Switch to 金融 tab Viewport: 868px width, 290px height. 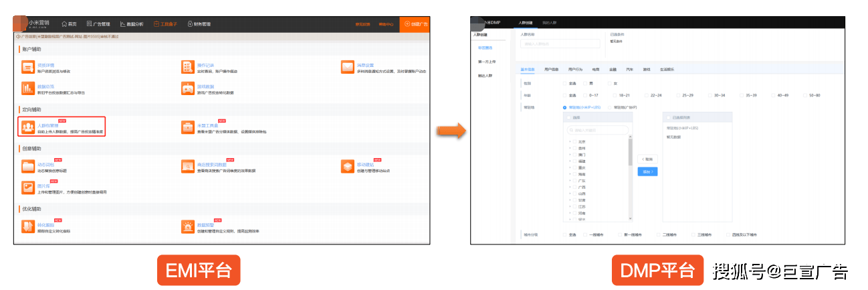(x=613, y=69)
